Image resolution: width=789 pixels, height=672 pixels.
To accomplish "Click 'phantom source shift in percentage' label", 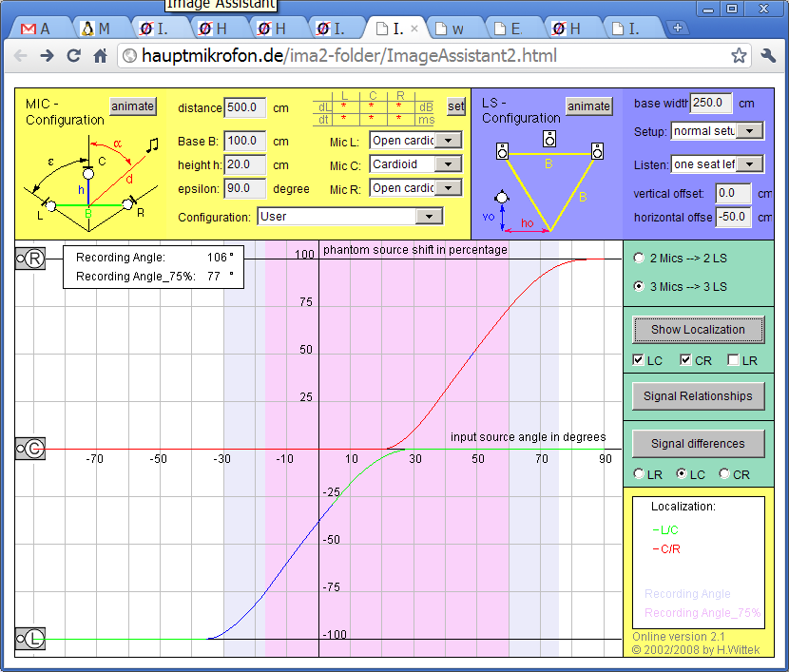I will pyautogui.click(x=415, y=249).
